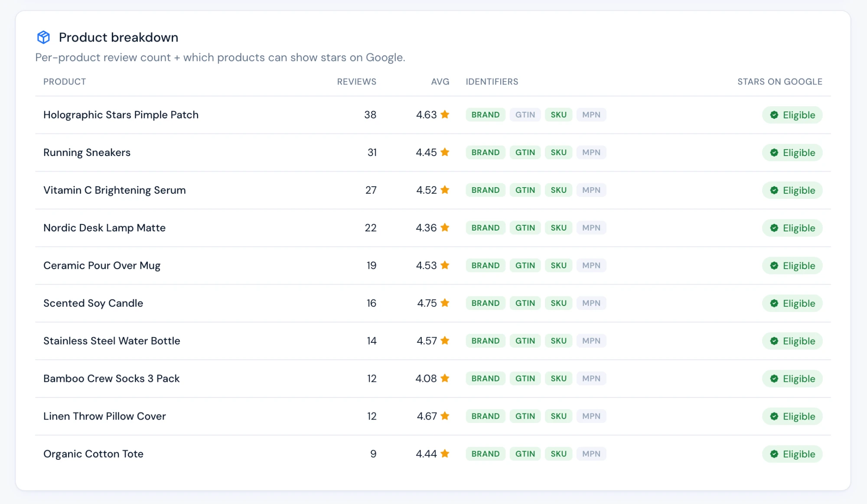This screenshot has width=867, height=504.
Task: Click BRAND tag in Running Sneakers row
Action: coord(486,153)
